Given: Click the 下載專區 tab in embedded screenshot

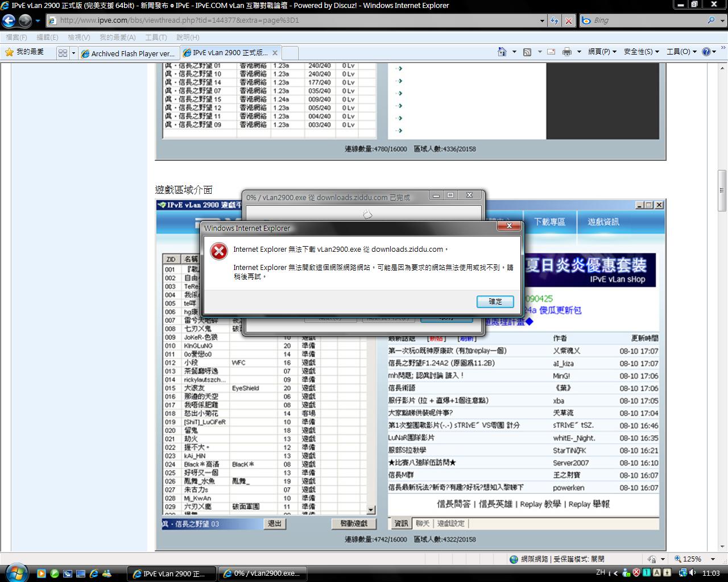Looking at the screenshot, I should (549, 222).
